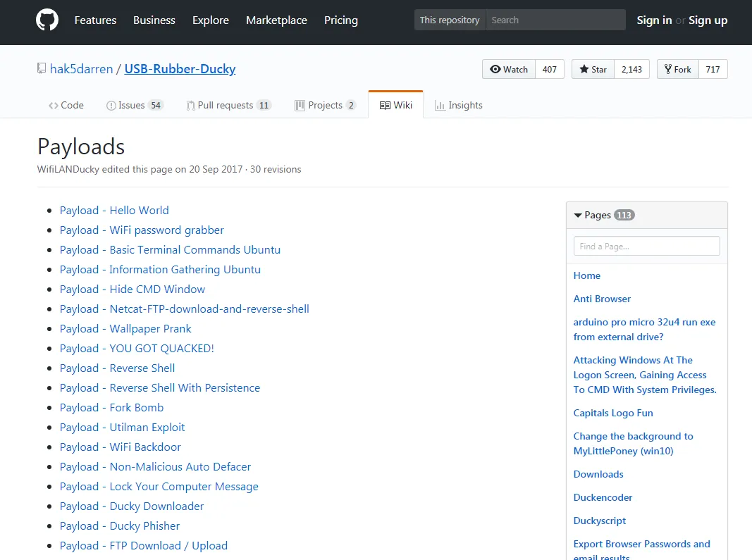The height and width of the screenshot is (560, 752).
Task: Open Payload - Utilman Exploit
Action: pyautogui.click(x=123, y=427)
